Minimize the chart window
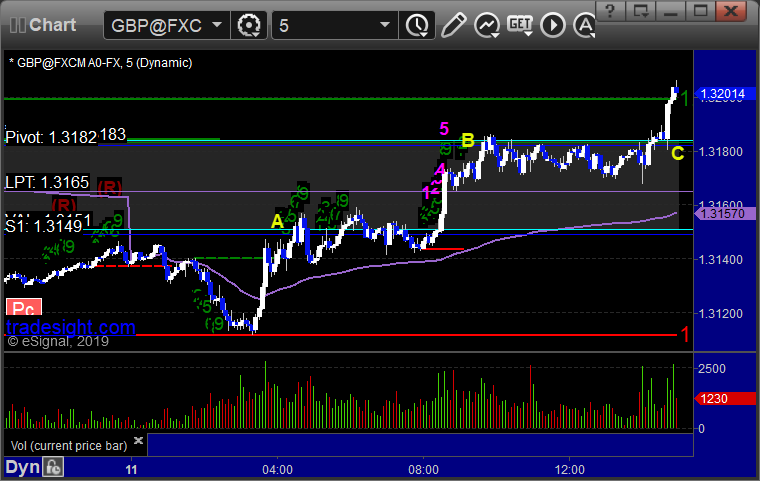Image resolution: width=760 pixels, height=481 pixels. 670,11
